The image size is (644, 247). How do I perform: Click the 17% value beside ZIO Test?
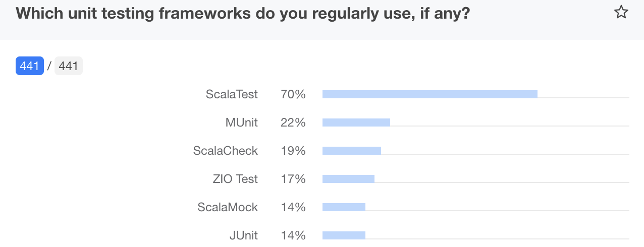(x=293, y=179)
